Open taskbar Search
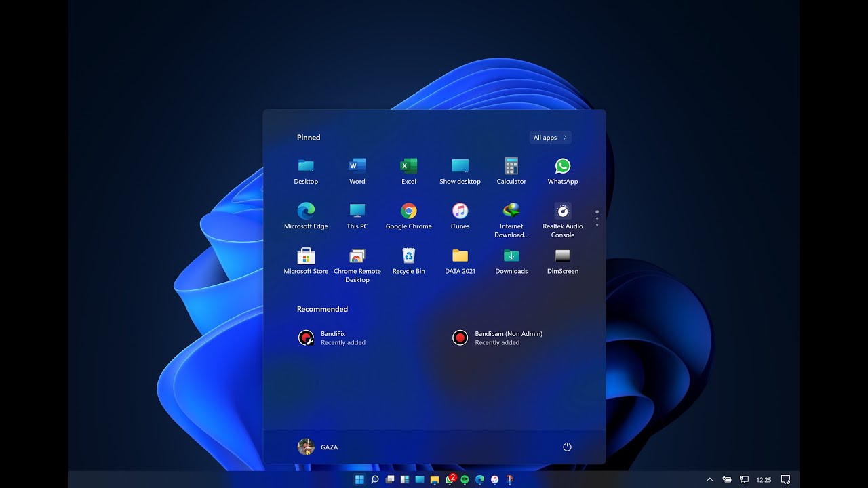Screen dimensions: 868x488 pyautogui.click(x=374, y=479)
